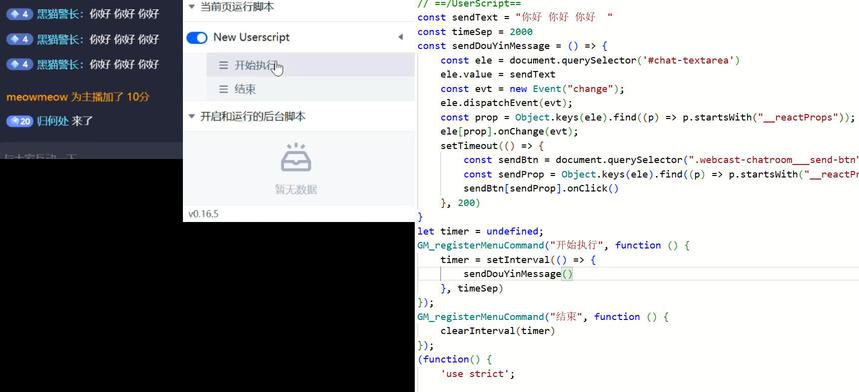859x392 pixels.
Task: Collapse the 当前页运行脚本 section
Action: 191,7
